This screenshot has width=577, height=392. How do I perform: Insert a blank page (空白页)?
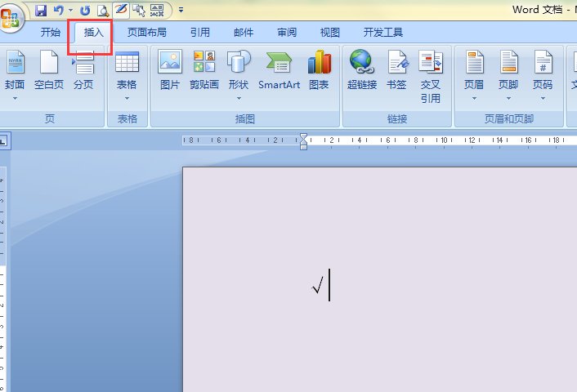(x=49, y=70)
